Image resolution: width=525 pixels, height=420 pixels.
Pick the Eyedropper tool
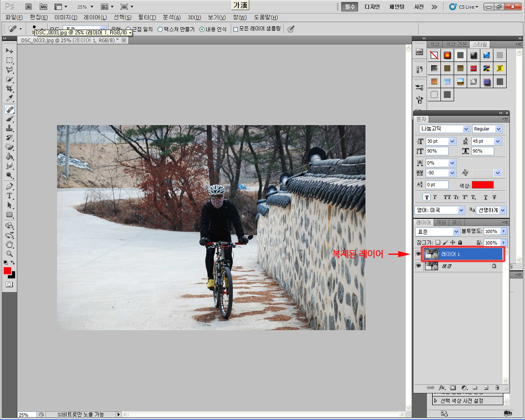point(9,99)
